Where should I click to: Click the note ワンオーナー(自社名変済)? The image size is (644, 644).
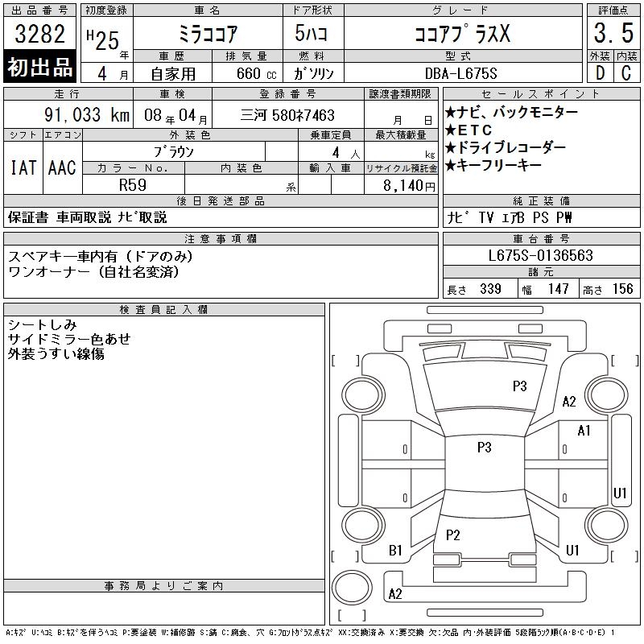click(93, 271)
